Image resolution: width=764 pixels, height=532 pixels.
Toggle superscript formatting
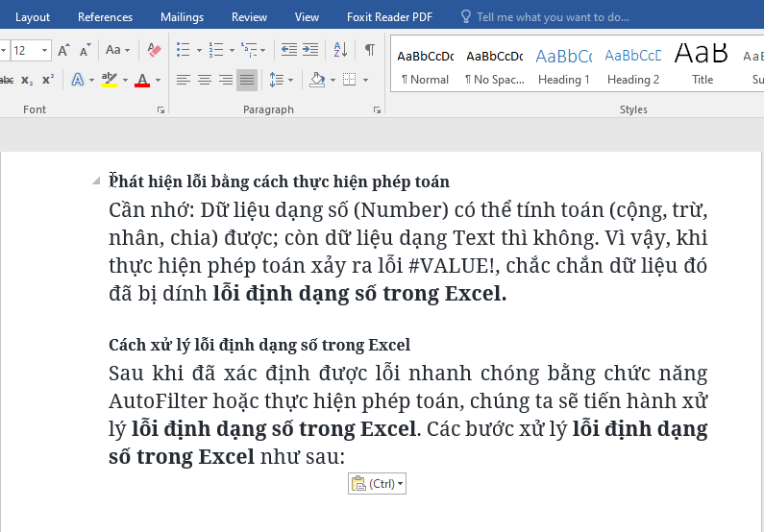[x=48, y=80]
